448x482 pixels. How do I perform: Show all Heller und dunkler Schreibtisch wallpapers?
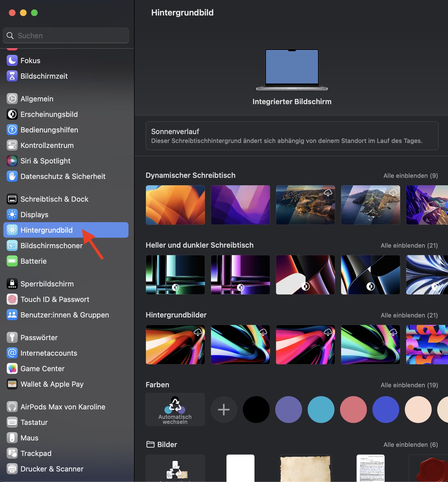tap(409, 245)
